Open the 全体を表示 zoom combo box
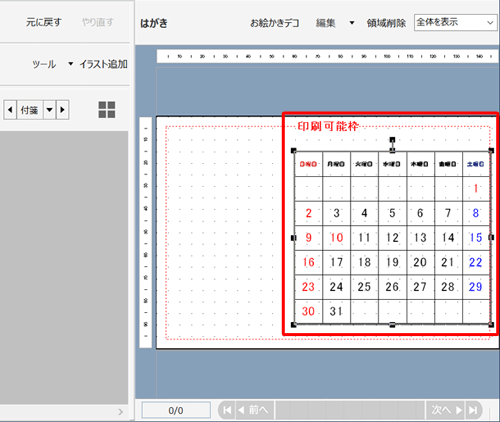 455,22
